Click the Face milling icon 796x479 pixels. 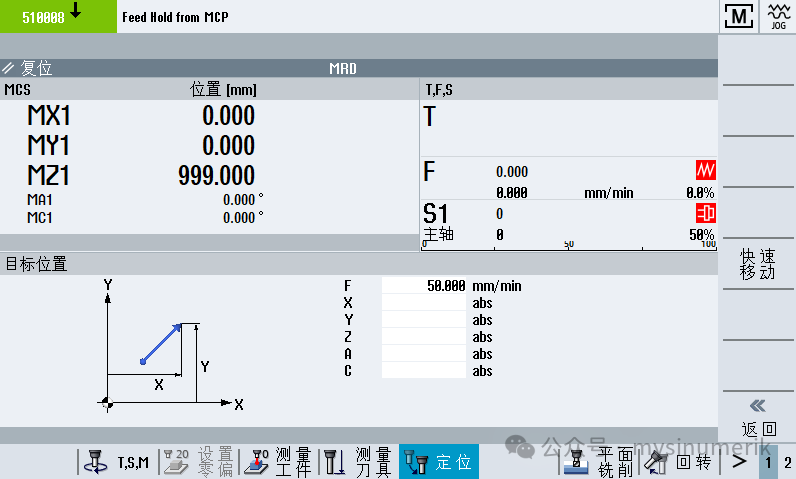tap(576, 462)
